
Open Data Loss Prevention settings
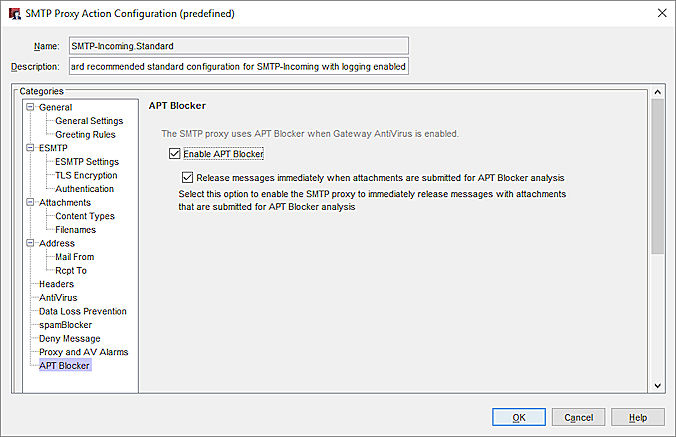[x=83, y=311]
